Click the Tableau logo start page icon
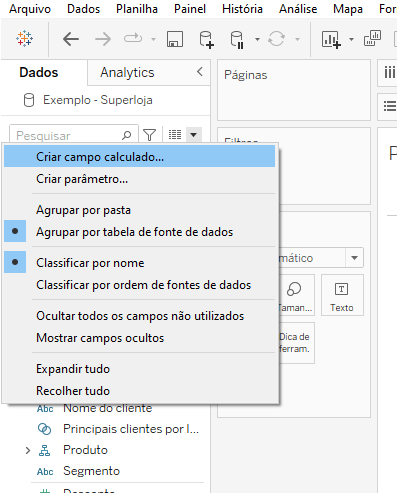 [24, 39]
